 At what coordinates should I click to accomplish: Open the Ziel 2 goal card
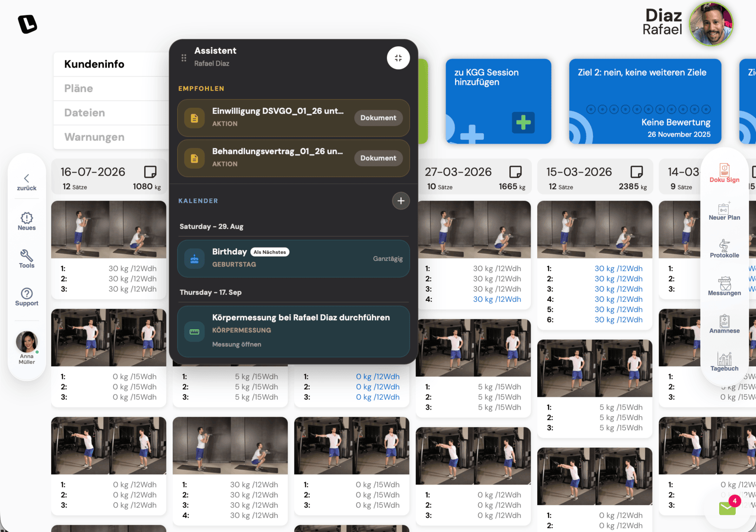click(x=645, y=101)
